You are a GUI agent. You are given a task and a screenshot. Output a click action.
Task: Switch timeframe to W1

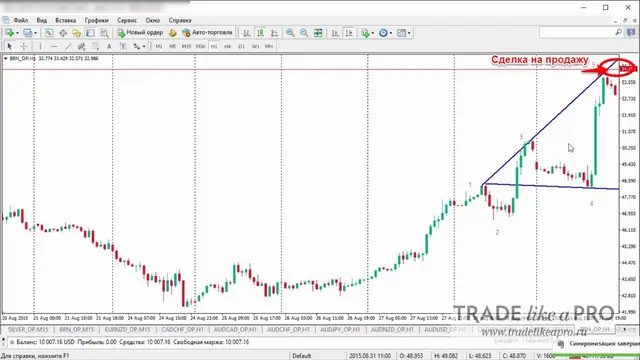point(255,46)
